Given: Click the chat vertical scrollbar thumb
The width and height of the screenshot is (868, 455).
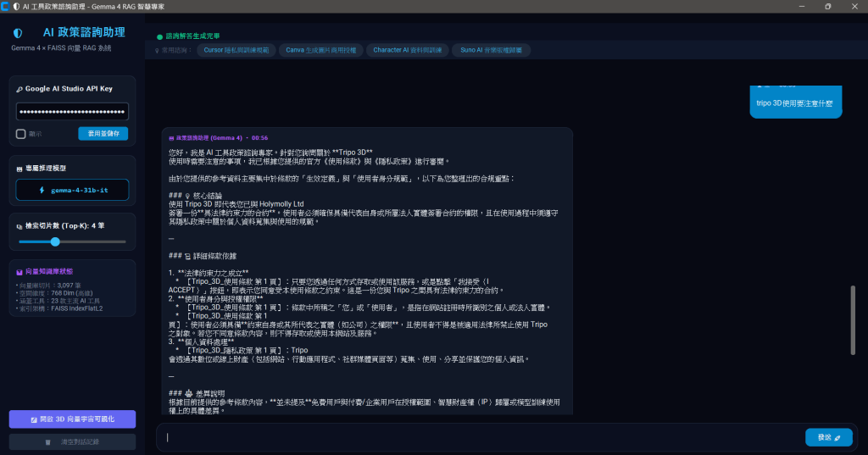Looking at the screenshot, I should 853,320.
